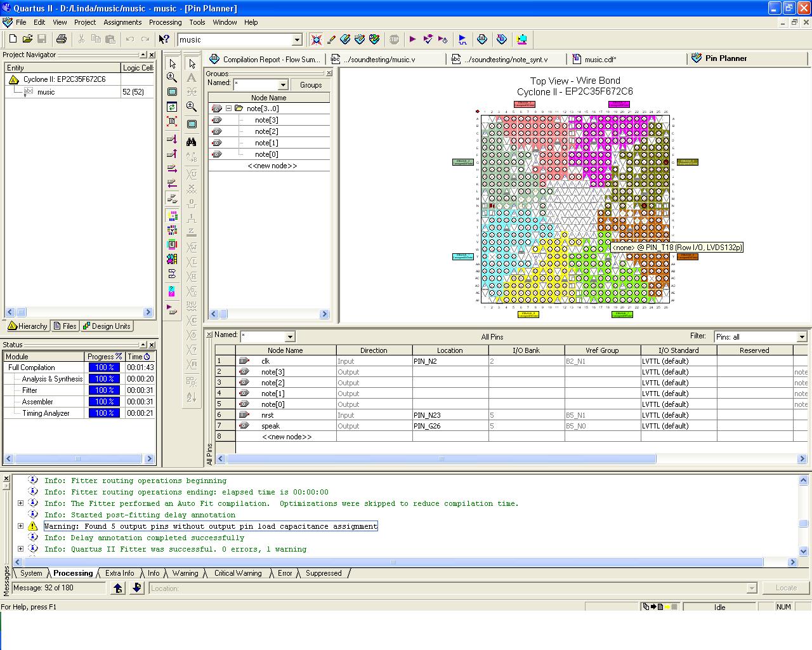Image resolution: width=812 pixels, height=650 pixels.
Task: Click the Open folder icon
Action: pyautogui.click(x=27, y=39)
